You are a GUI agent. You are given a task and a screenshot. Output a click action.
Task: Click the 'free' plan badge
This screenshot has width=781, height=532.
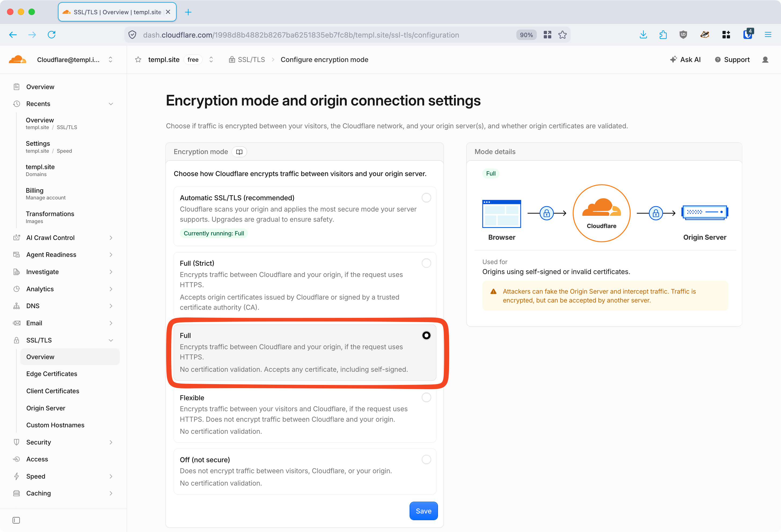(193, 60)
